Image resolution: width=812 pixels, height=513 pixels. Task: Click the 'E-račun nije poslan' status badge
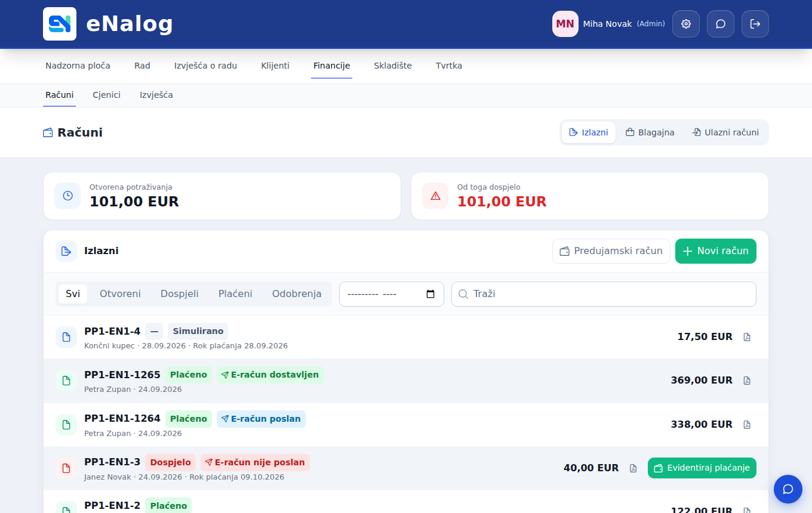click(x=255, y=462)
